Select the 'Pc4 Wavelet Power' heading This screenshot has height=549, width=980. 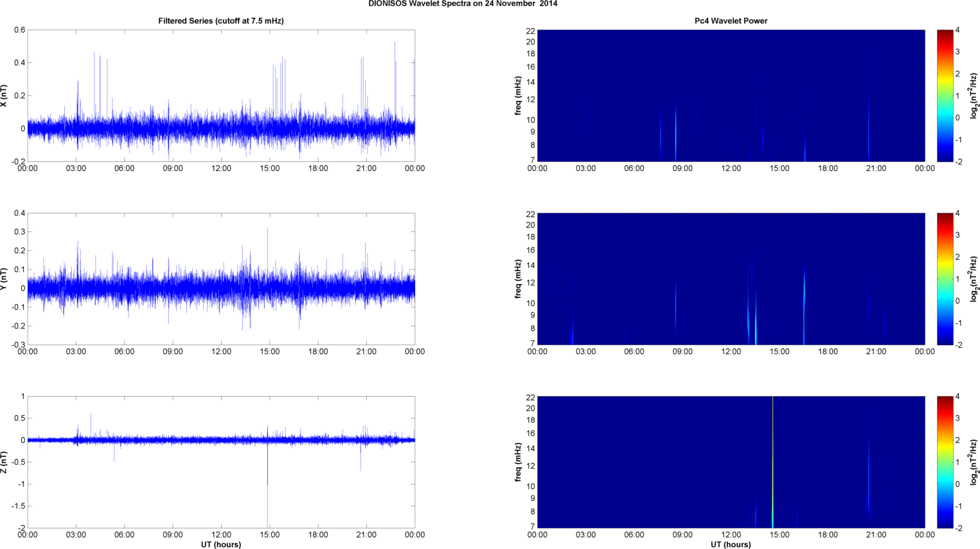[731, 21]
